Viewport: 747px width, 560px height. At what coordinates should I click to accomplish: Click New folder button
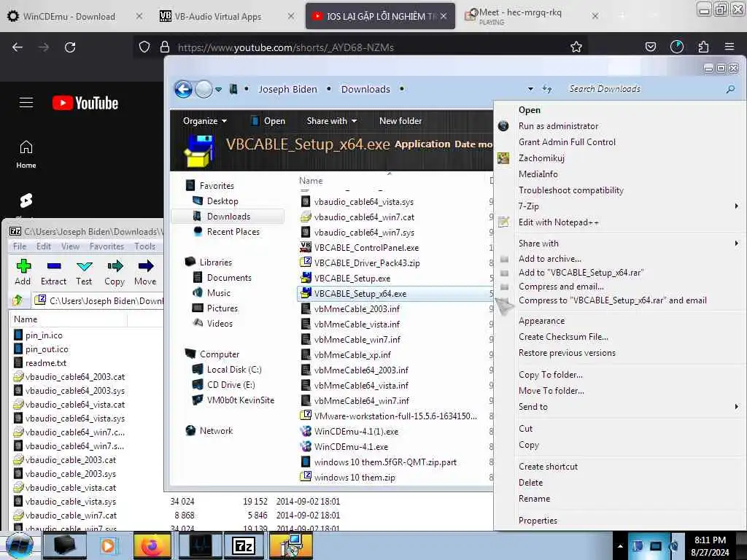(x=400, y=121)
